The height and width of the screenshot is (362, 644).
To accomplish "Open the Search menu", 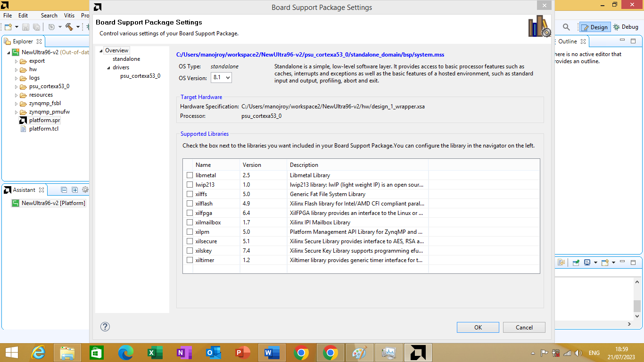I will [49, 16].
